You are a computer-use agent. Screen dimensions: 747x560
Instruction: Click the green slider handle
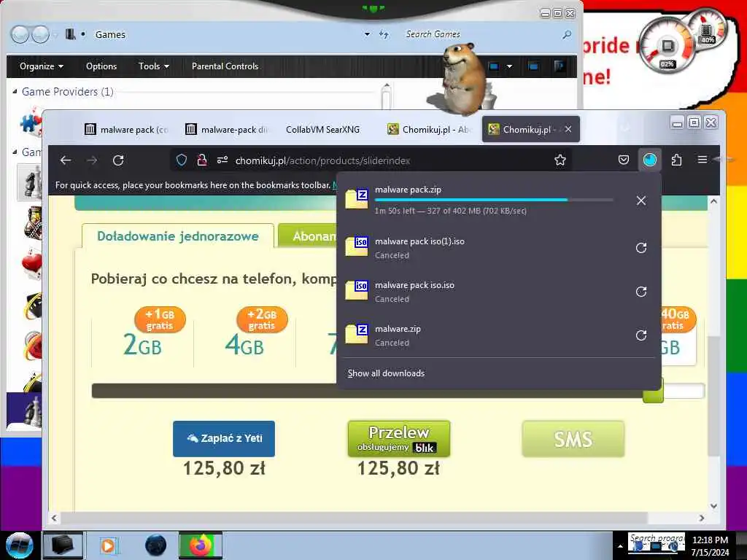pyautogui.click(x=653, y=392)
